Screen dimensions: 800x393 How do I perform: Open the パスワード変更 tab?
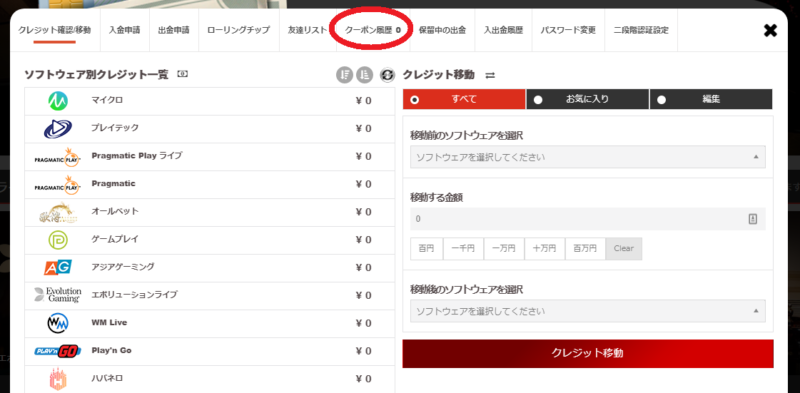(568, 30)
